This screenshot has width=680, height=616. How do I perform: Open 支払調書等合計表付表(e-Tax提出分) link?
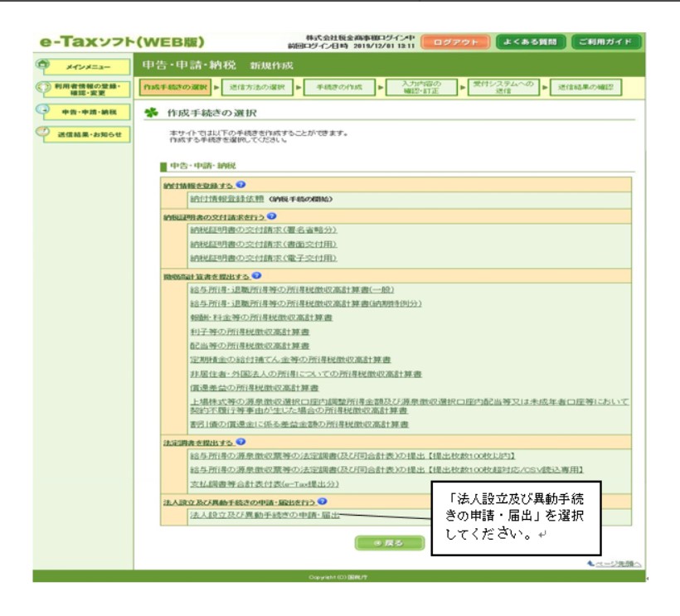(x=265, y=483)
